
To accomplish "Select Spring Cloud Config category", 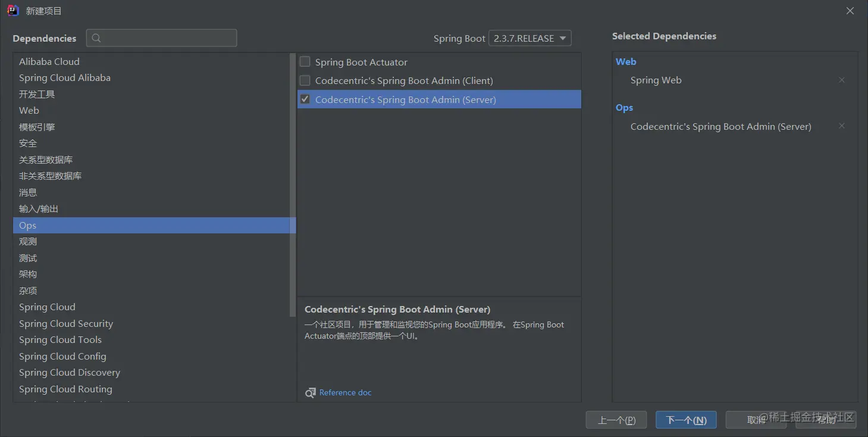I will 151,356.
